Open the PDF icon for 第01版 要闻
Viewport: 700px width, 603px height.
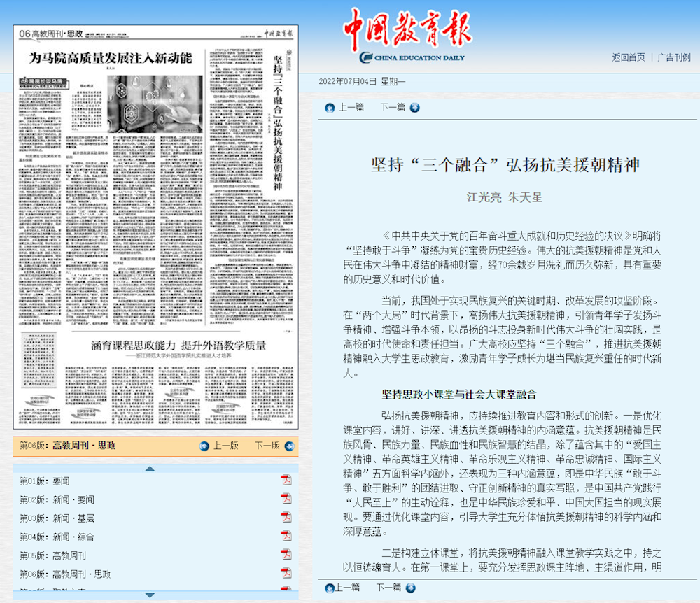tap(286, 480)
